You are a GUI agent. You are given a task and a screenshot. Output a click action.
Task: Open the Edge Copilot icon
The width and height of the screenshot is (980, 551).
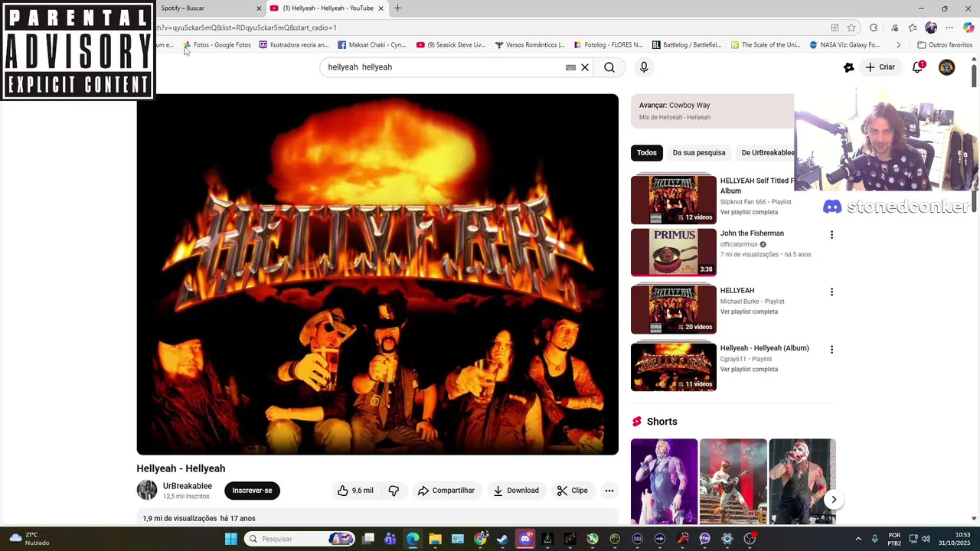click(969, 28)
